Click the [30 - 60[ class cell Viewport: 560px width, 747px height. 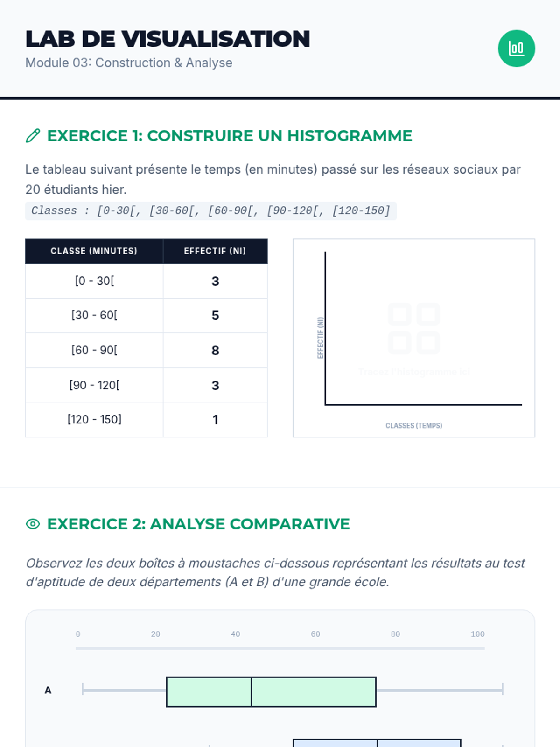pos(94,316)
